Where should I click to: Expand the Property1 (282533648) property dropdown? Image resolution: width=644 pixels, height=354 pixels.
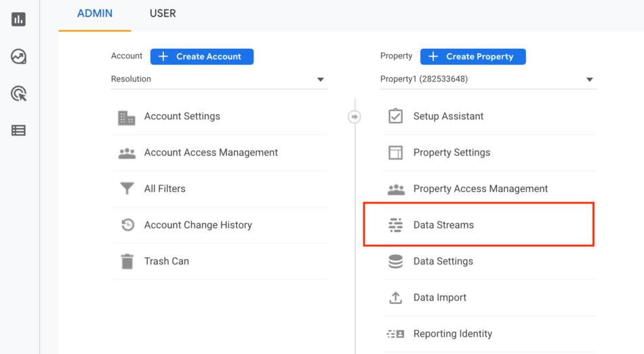pos(488,79)
